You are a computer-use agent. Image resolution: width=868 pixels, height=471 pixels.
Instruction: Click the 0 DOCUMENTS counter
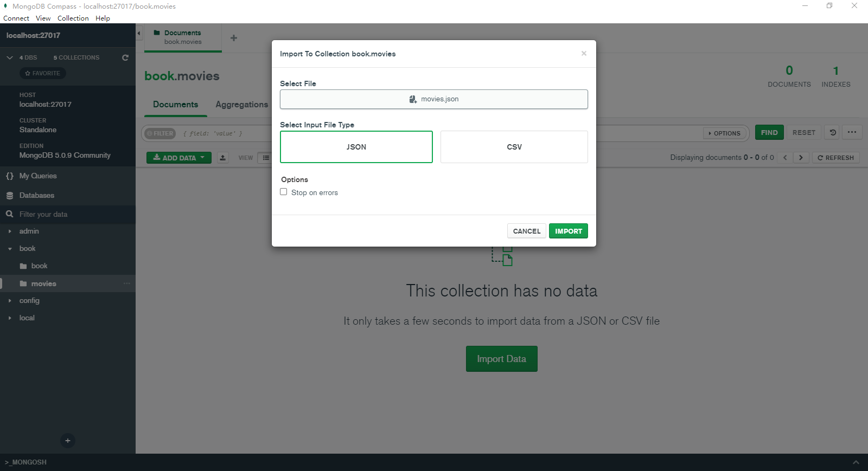(x=789, y=76)
